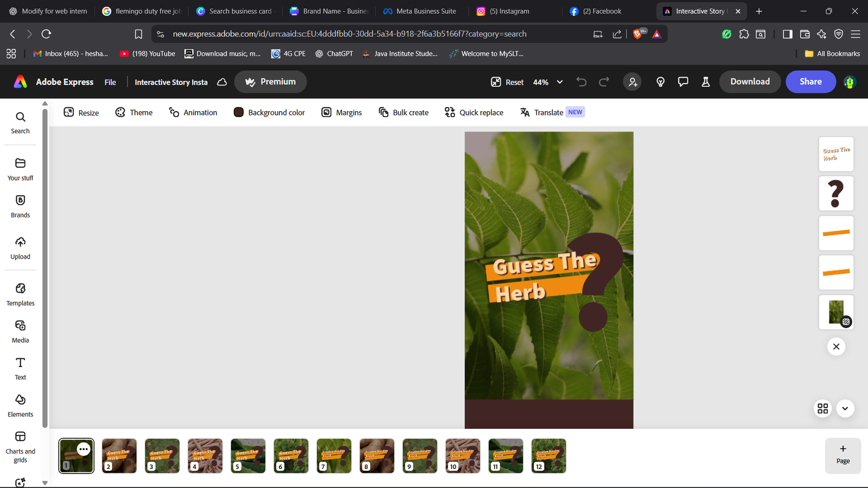Open the Upload panel

pos(20,248)
